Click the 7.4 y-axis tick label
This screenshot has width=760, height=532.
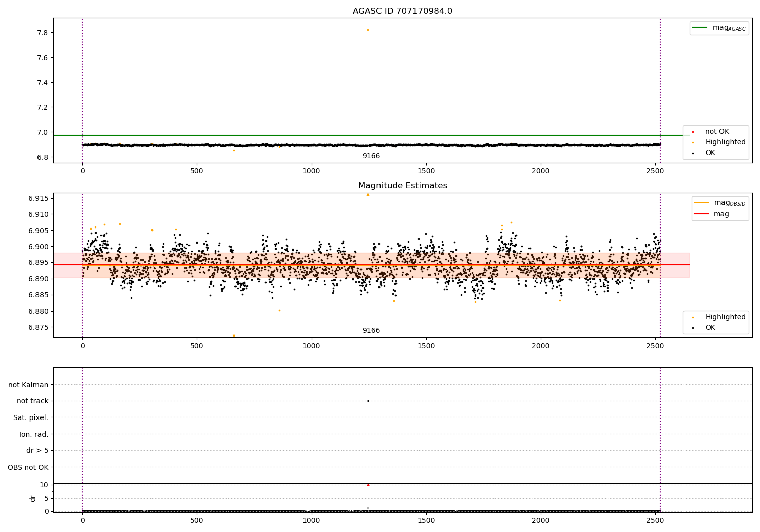42,83
